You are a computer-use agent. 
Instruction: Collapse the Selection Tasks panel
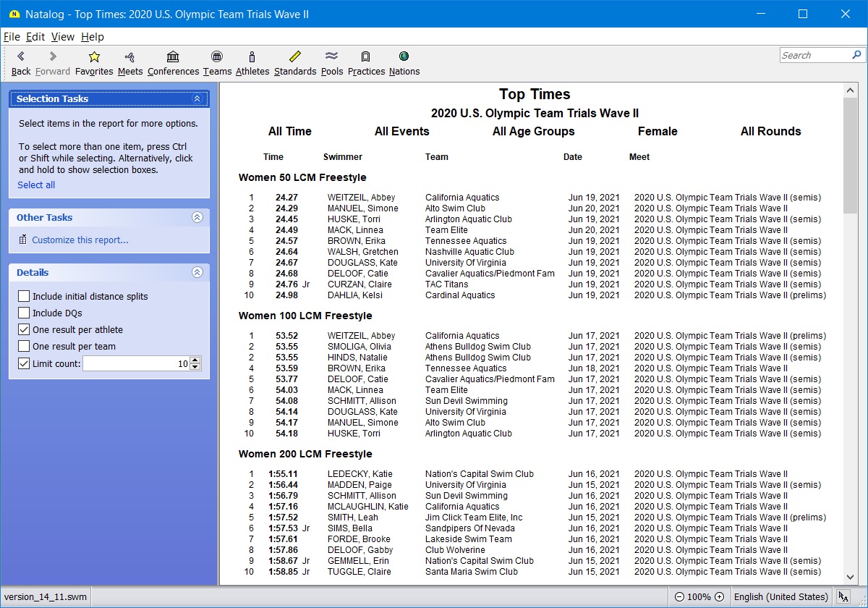tap(197, 99)
